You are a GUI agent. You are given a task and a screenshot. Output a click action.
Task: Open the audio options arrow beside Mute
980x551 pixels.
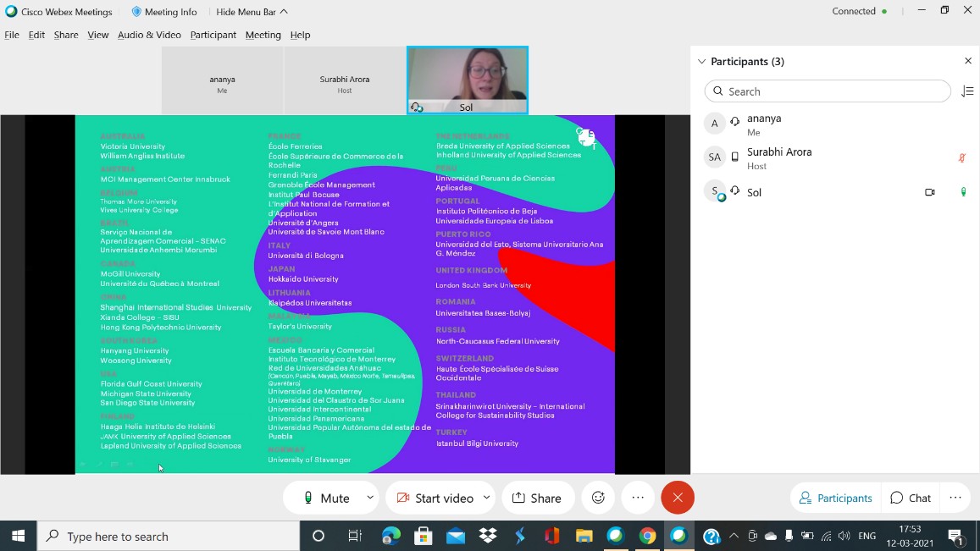click(370, 498)
